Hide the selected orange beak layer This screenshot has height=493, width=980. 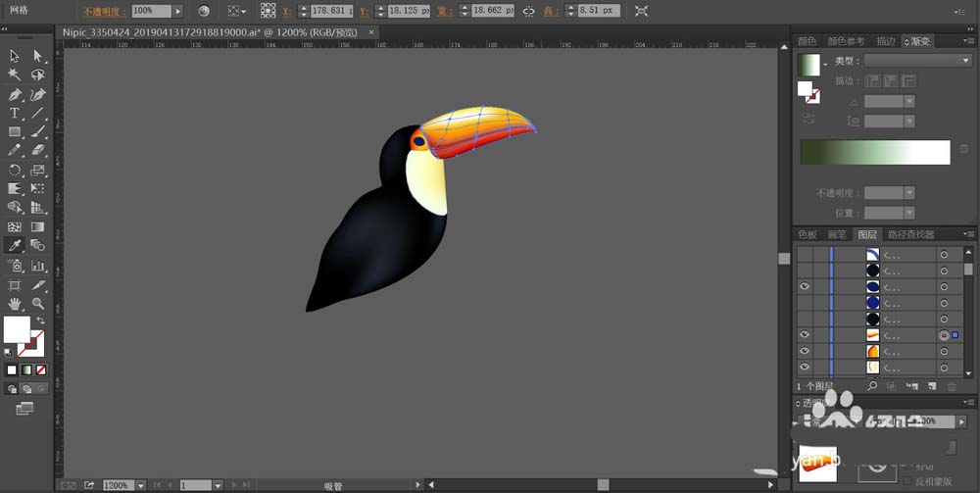(x=805, y=335)
